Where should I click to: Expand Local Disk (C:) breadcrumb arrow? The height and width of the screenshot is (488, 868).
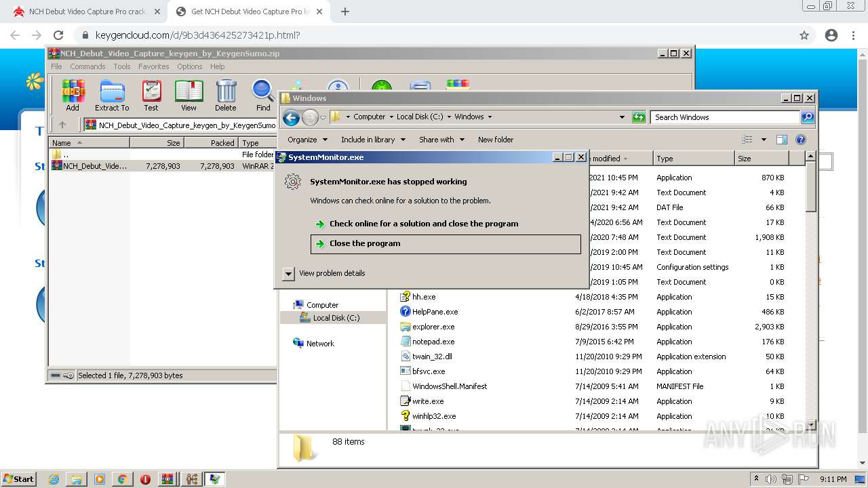pyautogui.click(x=449, y=117)
